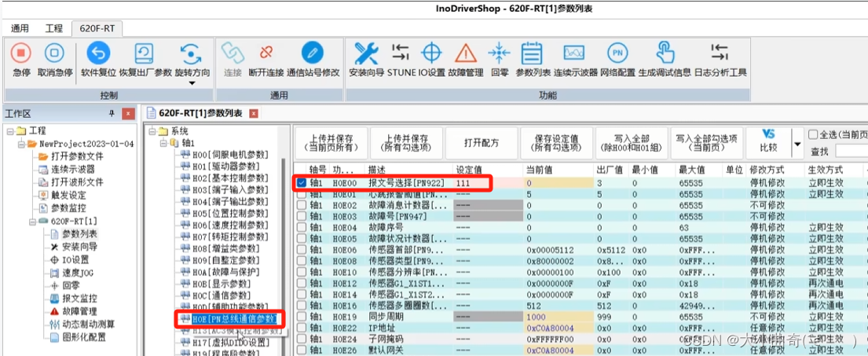Open 日志分析工具 icon
868x356 pixels.
[x=720, y=53]
